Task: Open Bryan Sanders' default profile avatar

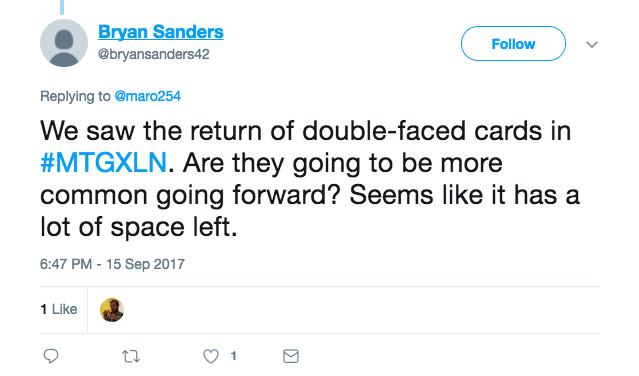Action: 64,43
